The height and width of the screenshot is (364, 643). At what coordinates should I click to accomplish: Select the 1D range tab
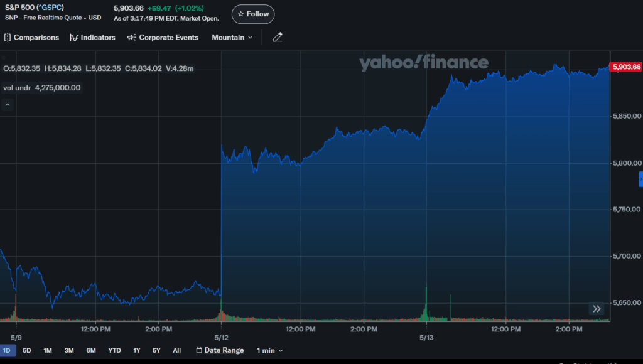click(7, 350)
